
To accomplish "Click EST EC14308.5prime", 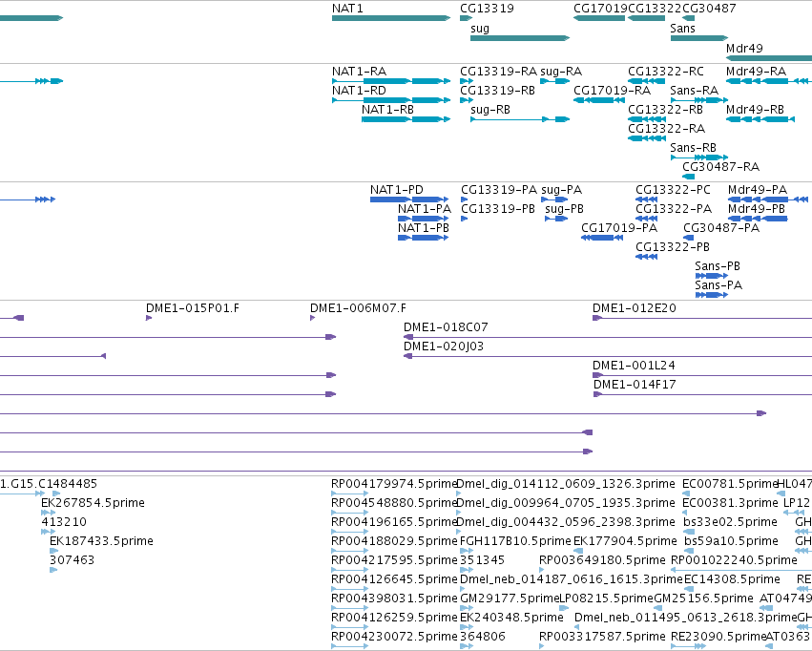I will click(688, 589).
